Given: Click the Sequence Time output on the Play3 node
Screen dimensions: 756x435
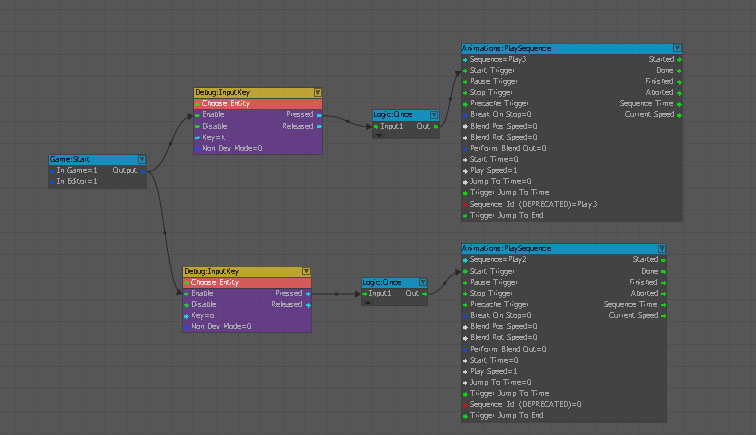Looking at the screenshot, I should click(650, 104).
